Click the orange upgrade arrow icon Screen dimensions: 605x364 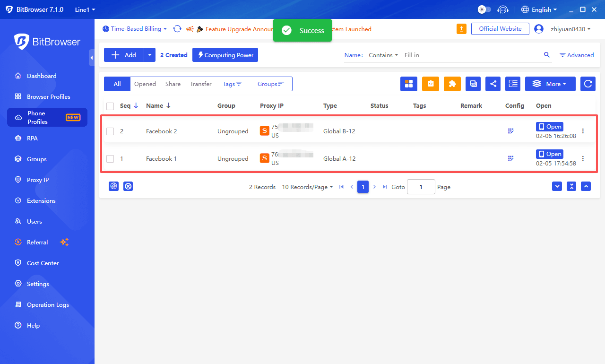(x=461, y=29)
